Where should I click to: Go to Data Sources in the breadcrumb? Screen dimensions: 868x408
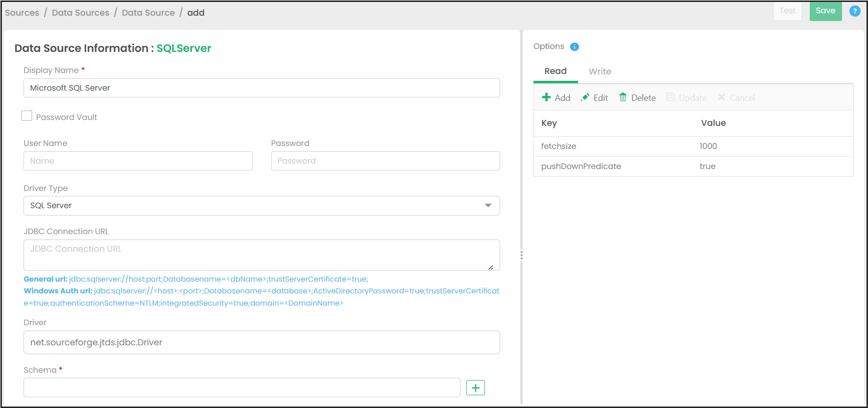tap(81, 13)
